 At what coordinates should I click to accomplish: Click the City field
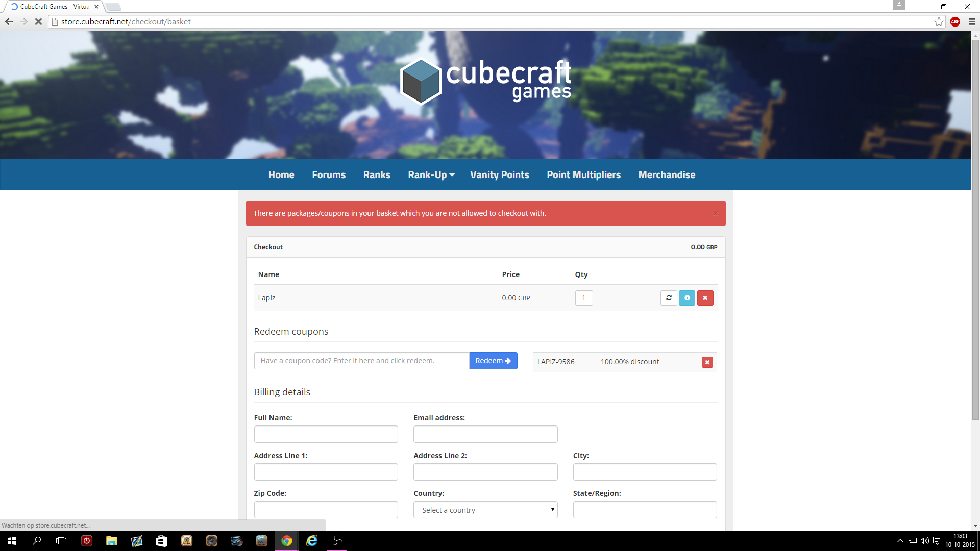coord(645,472)
